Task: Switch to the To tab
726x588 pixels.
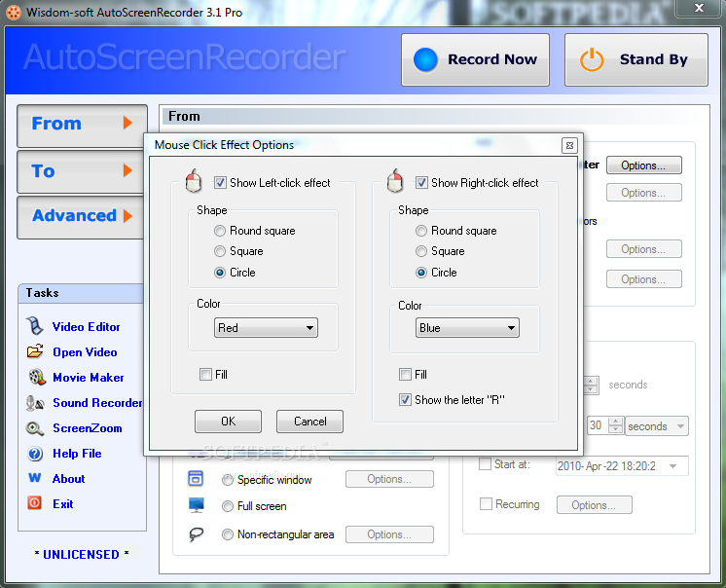Action: click(x=81, y=171)
